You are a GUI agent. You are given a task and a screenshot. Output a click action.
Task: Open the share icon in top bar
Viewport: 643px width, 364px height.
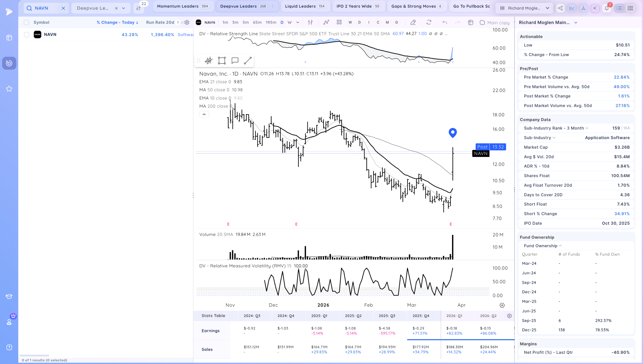[560, 8]
